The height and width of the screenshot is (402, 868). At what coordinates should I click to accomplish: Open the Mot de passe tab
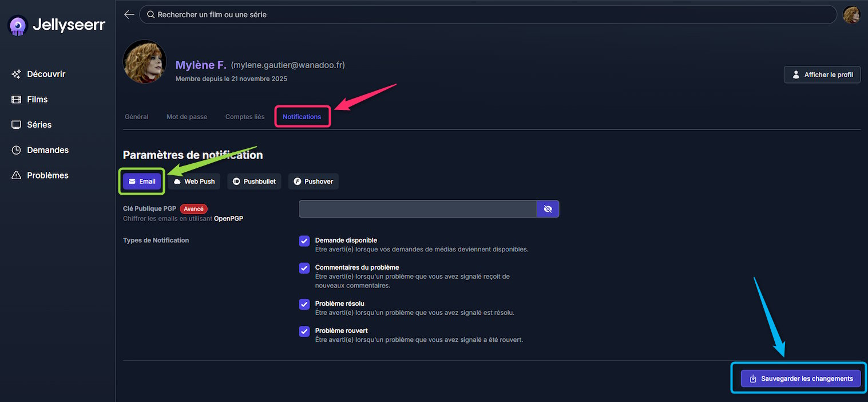click(187, 117)
